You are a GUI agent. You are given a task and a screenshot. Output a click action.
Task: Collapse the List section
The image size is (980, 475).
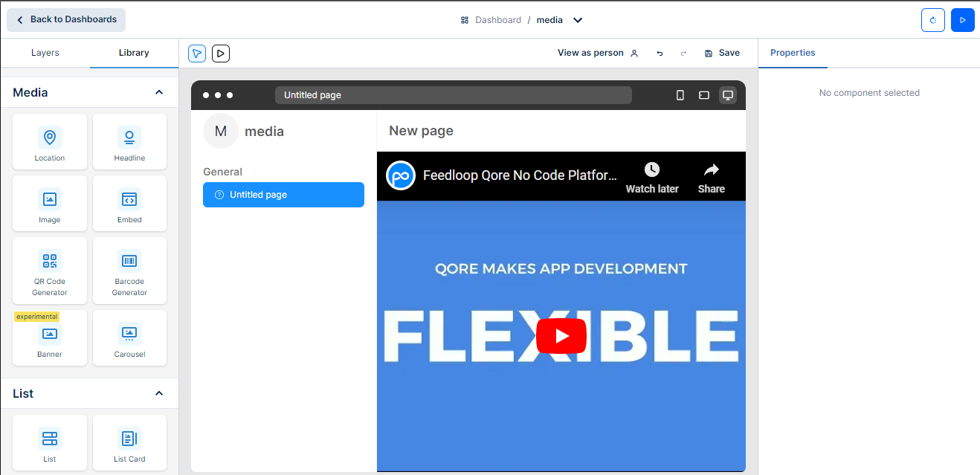click(x=158, y=393)
